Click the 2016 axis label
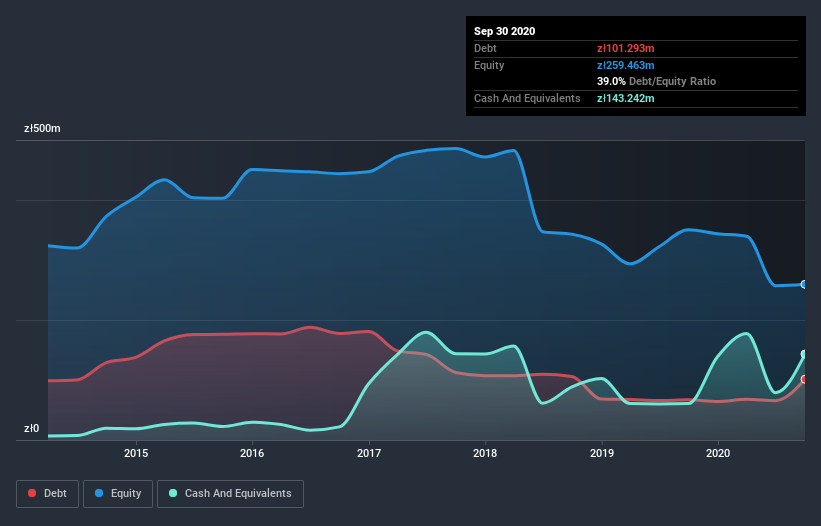This screenshot has width=821, height=526. click(x=252, y=453)
